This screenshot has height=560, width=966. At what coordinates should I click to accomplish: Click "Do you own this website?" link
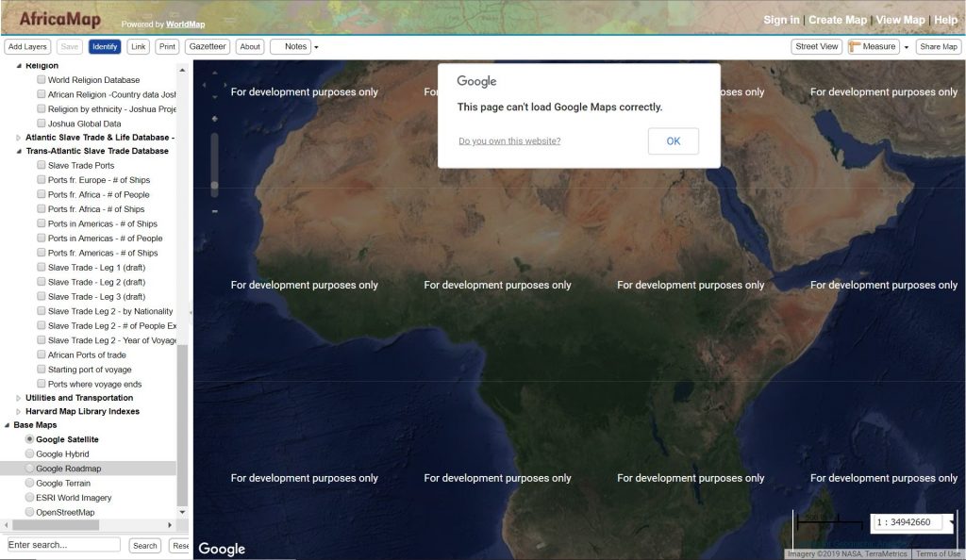tap(509, 140)
